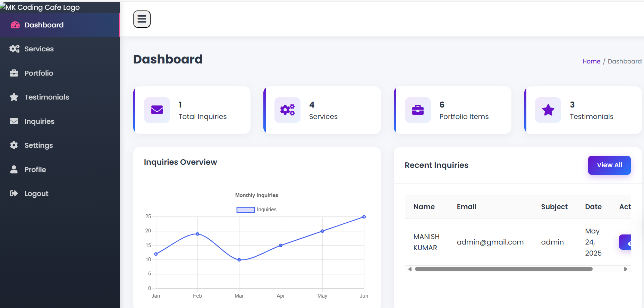This screenshot has width=644, height=308.
Task: Click the Feb data point on chart
Action: pyautogui.click(x=197, y=234)
